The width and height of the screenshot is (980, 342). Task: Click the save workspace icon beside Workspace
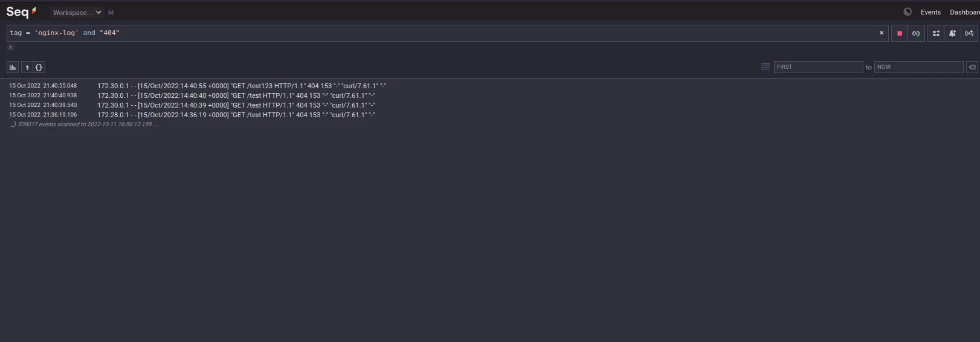[x=111, y=13]
